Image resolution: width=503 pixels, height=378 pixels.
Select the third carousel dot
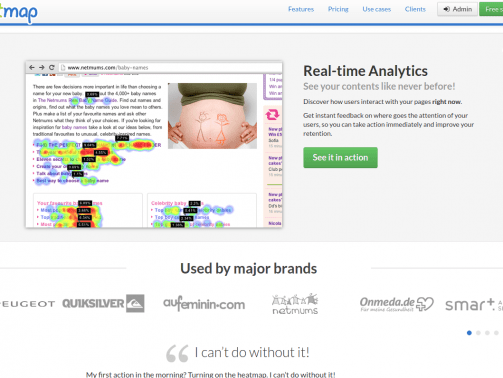(487, 333)
